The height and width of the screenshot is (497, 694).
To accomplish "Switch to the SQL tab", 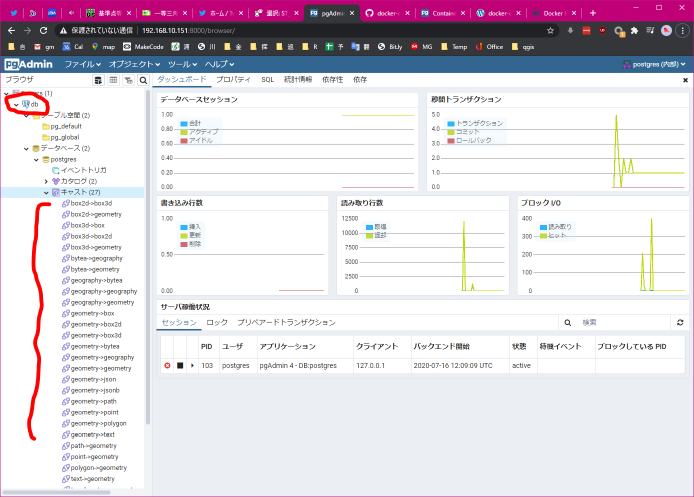I will tap(268, 79).
